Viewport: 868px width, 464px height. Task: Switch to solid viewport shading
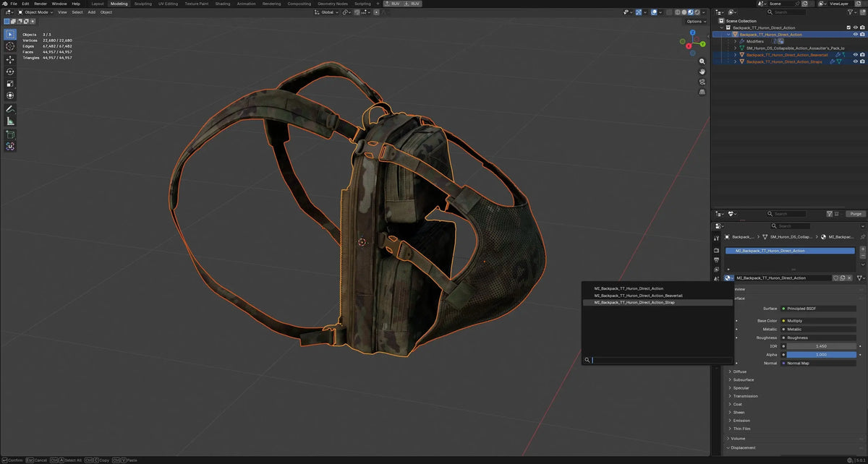pos(684,12)
